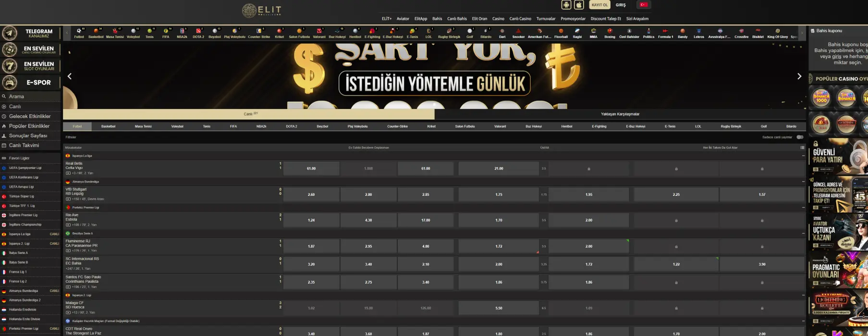Image resolution: width=868 pixels, height=336 pixels.
Task: Collapse the İspanya La liga section
Action: [x=803, y=156]
